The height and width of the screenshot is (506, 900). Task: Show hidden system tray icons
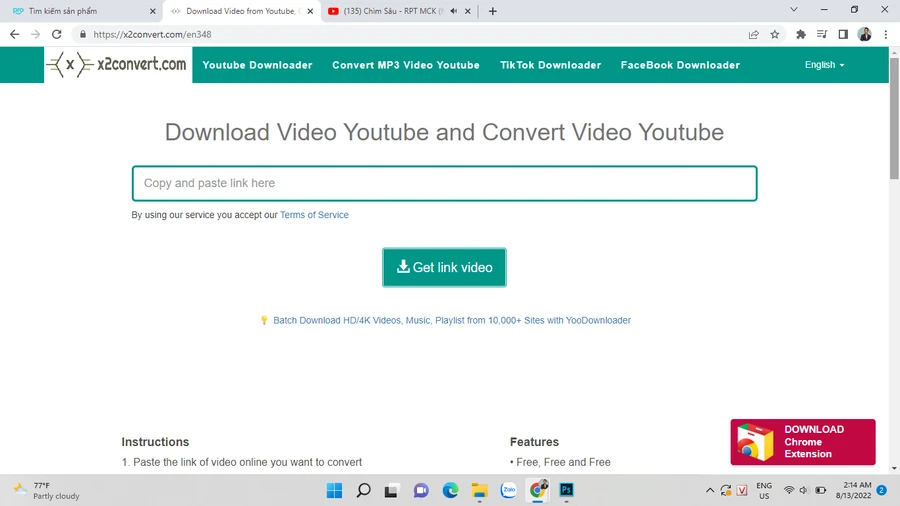710,491
